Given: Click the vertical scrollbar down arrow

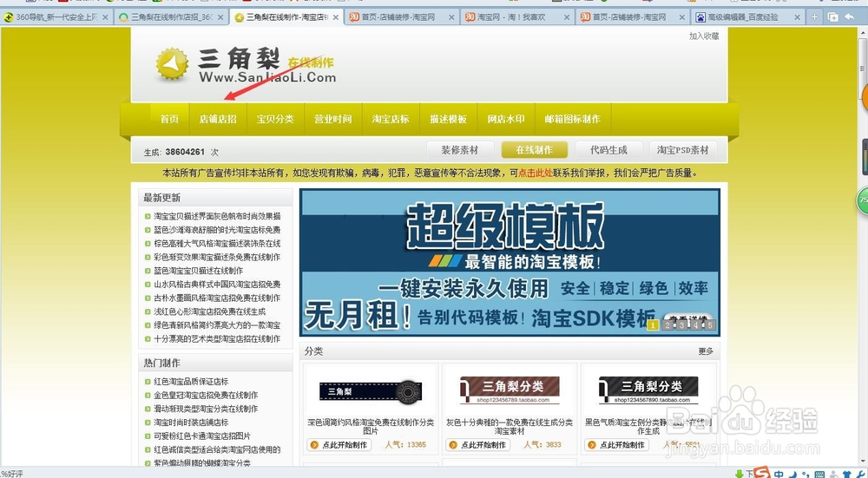Looking at the screenshot, I should click(863, 462).
